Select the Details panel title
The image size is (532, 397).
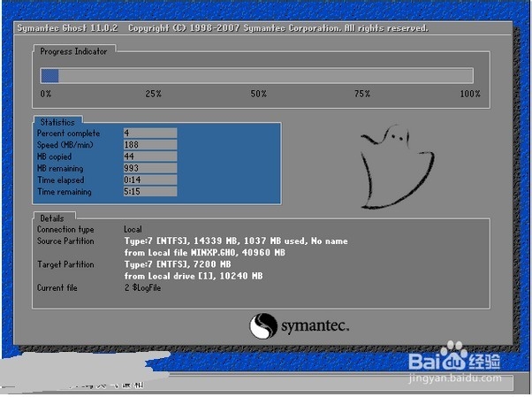coord(52,218)
